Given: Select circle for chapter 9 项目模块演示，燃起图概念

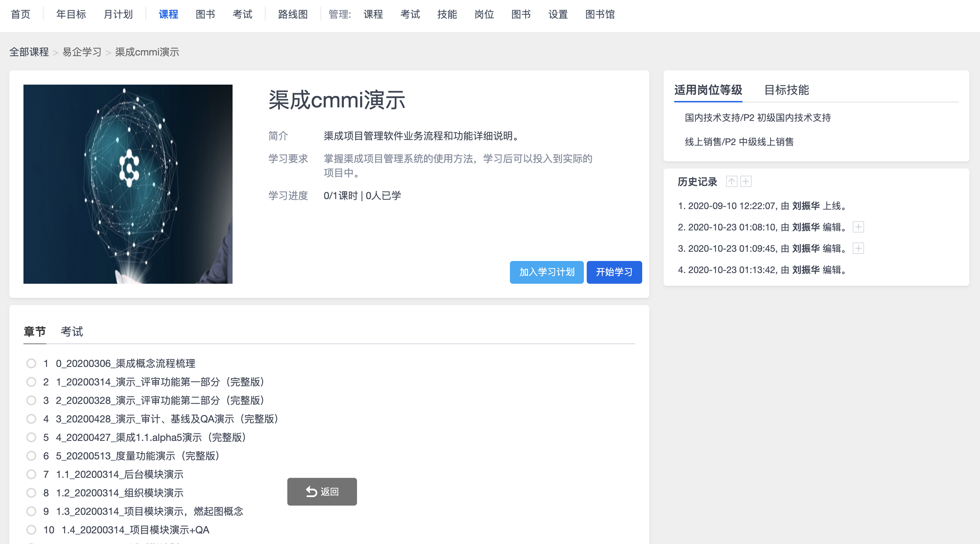Looking at the screenshot, I should (x=31, y=511).
